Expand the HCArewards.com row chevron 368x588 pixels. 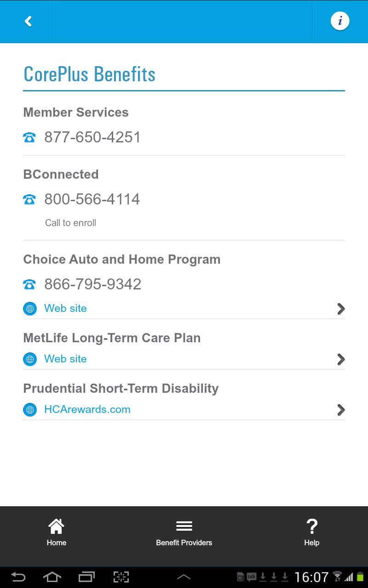tap(341, 410)
